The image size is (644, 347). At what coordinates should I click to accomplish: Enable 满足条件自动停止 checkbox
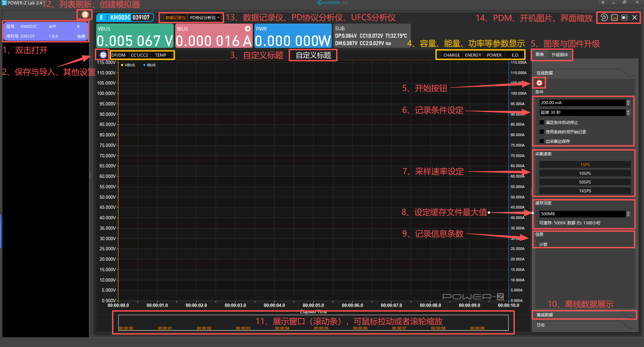click(x=542, y=123)
